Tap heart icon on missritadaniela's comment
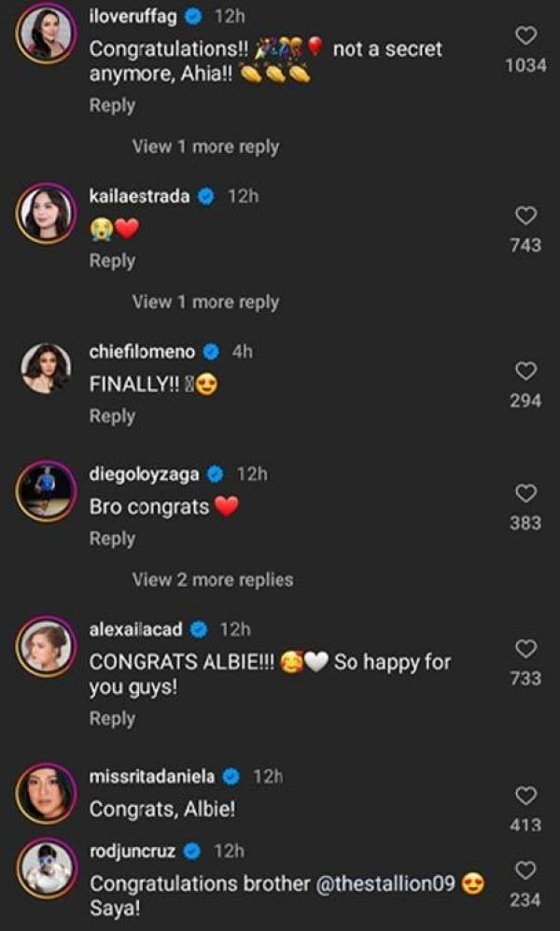 pos(526,796)
